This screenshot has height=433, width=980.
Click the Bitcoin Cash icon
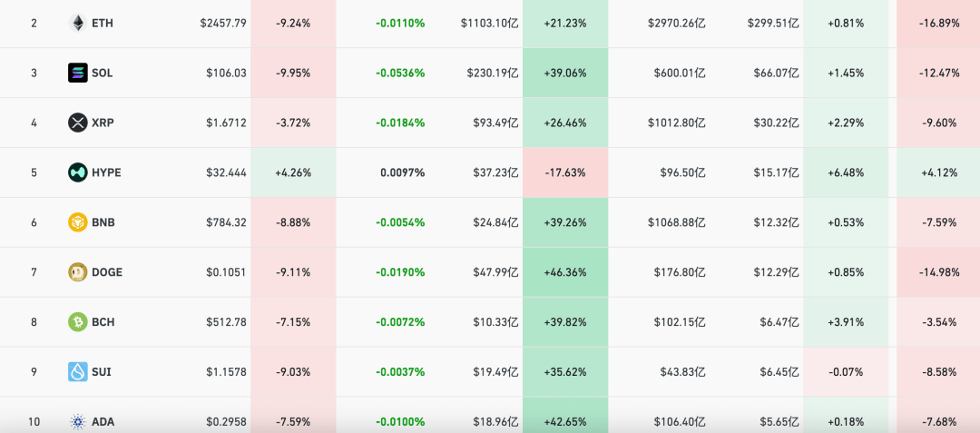(78, 322)
